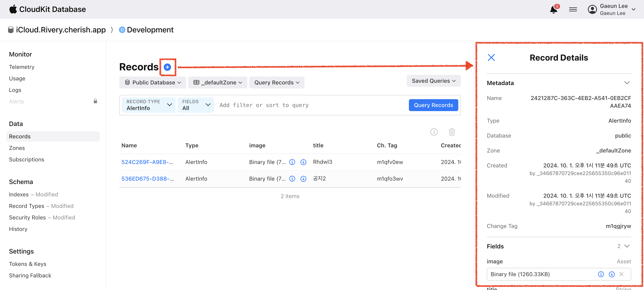
Task: Open Zones in sidebar
Action: 17,148
